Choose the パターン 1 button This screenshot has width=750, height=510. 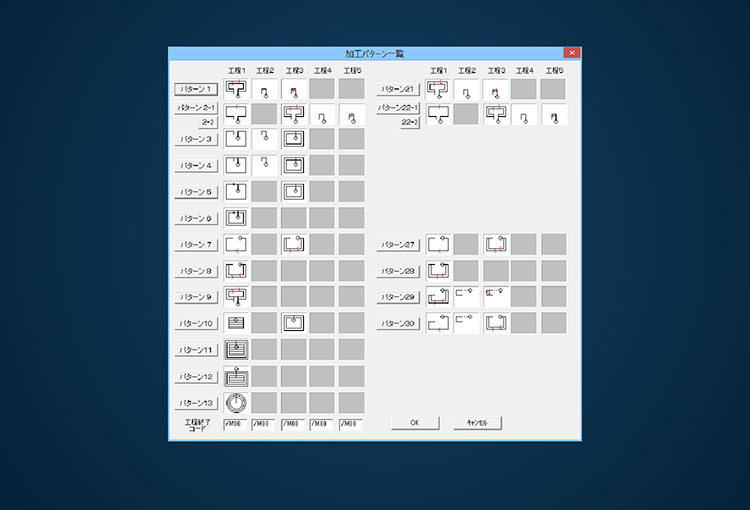(x=196, y=89)
